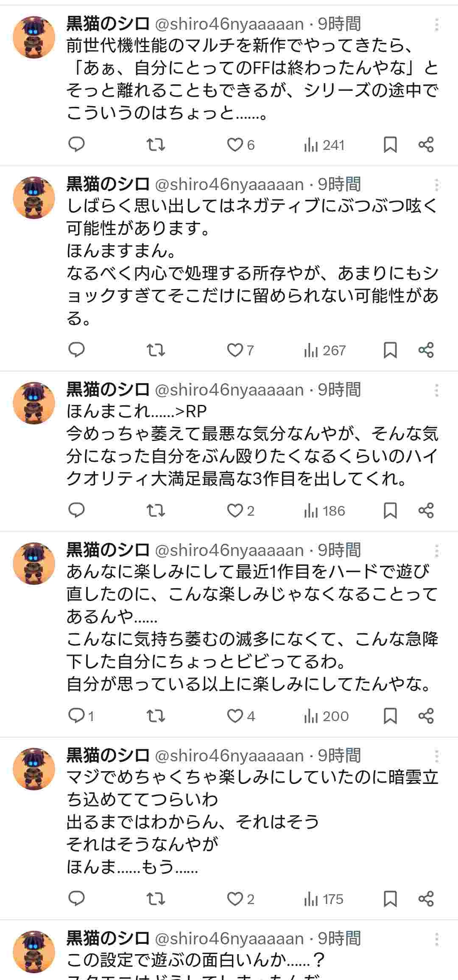
Task: Bookmark the tweet with 200 views
Action: click(390, 716)
